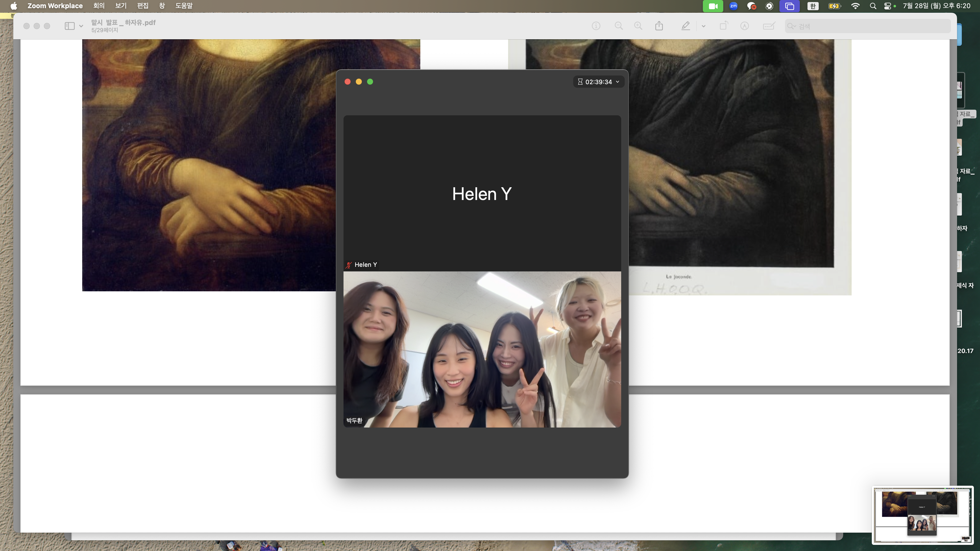Open the Control Center
Screen dimensions: 980x551
[888, 6]
